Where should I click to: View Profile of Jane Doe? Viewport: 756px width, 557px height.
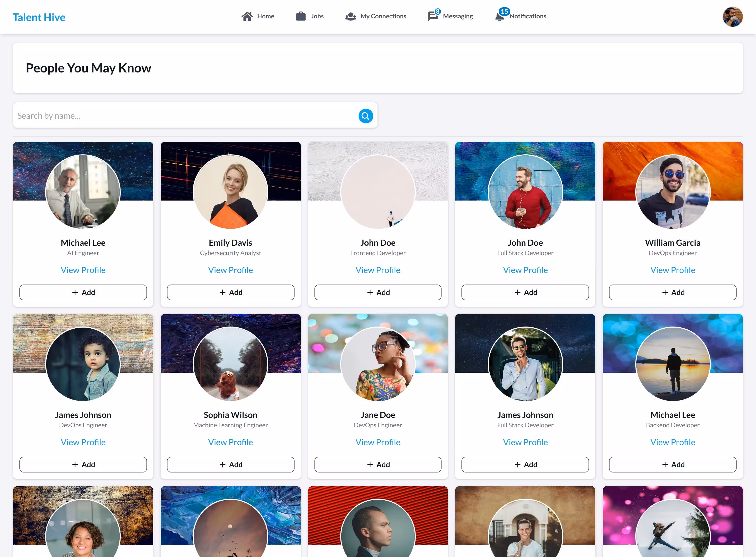coord(378,442)
